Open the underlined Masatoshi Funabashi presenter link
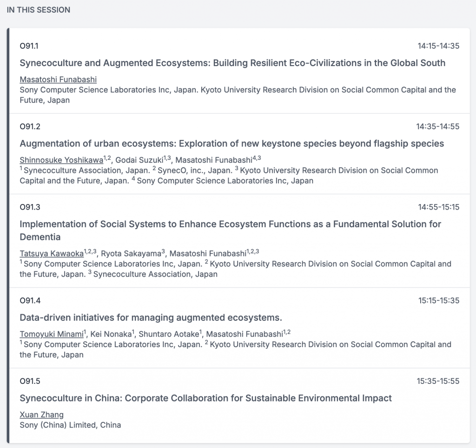Image resolution: width=476 pixels, height=448 pixels. (58, 79)
